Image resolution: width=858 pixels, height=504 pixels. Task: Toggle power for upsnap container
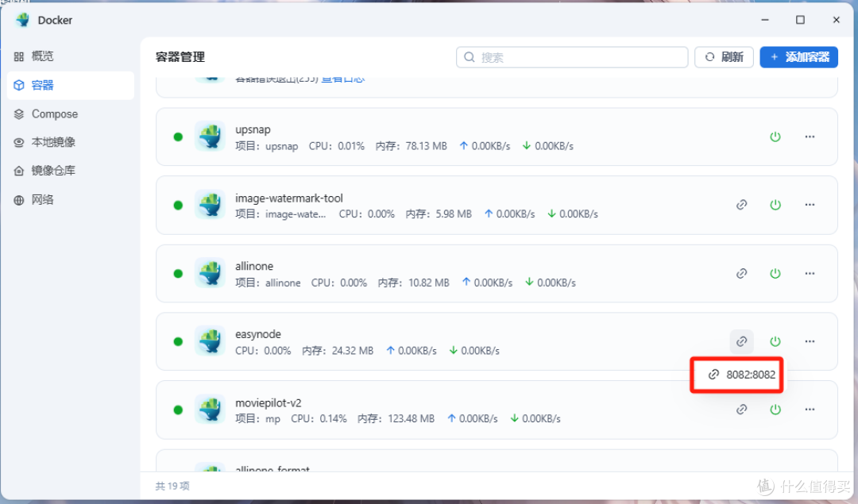[x=775, y=137]
